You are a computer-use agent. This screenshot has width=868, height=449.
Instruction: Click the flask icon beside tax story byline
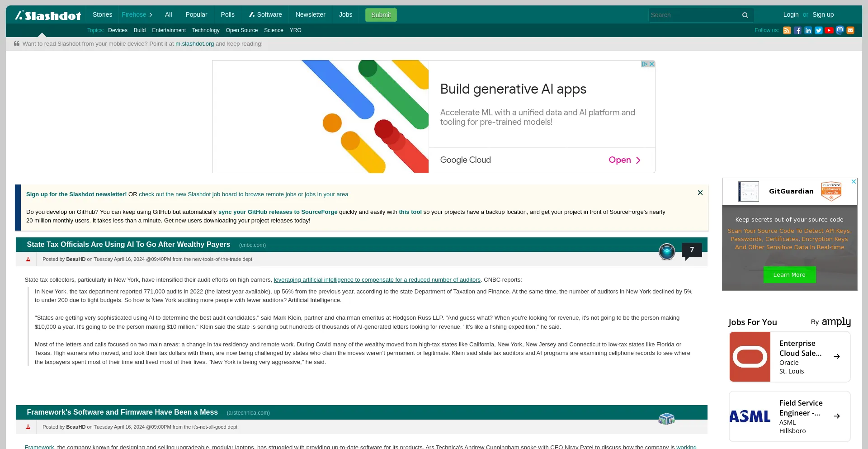(x=28, y=259)
